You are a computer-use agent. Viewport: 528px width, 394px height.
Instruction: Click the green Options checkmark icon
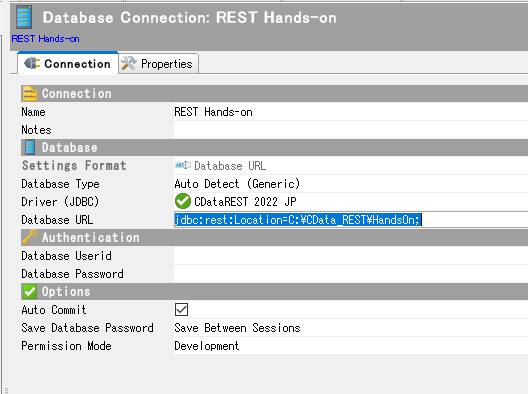tap(30, 291)
